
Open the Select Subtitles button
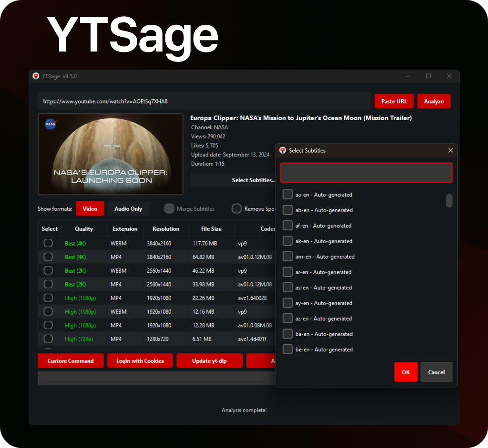tap(233, 180)
